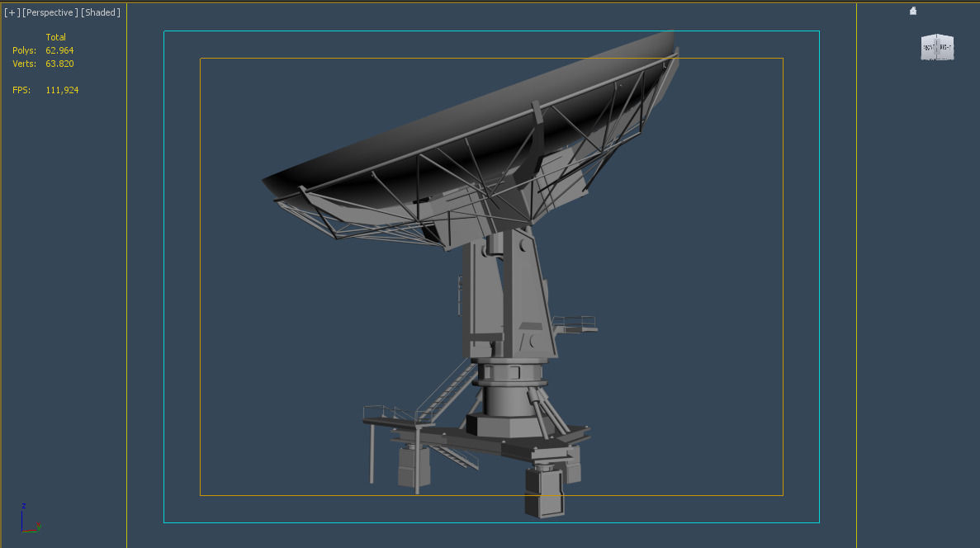
Task: Select the Right face of the ViewCube
Action: tap(946, 47)
